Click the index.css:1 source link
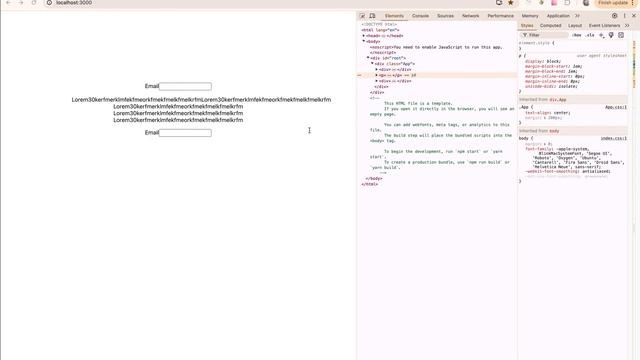 [x=613, y=139]
